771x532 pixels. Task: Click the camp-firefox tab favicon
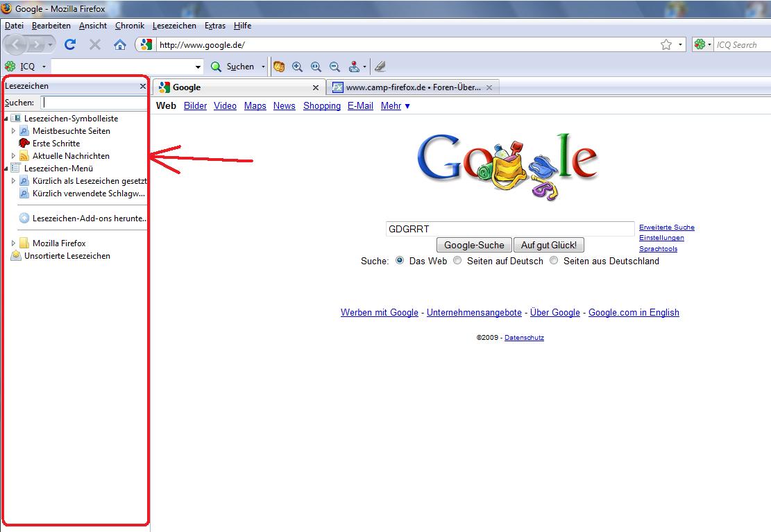coord(337,87)
